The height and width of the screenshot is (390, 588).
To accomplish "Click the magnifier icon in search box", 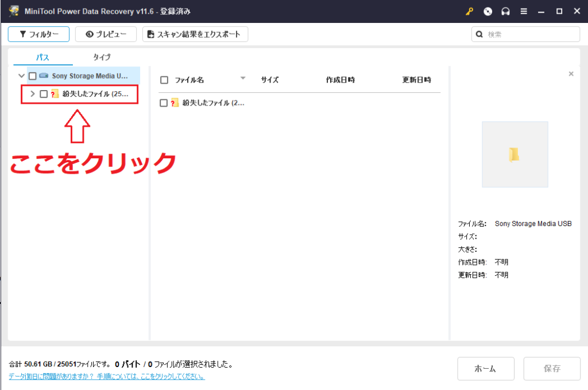I will (x=479, y=34).
